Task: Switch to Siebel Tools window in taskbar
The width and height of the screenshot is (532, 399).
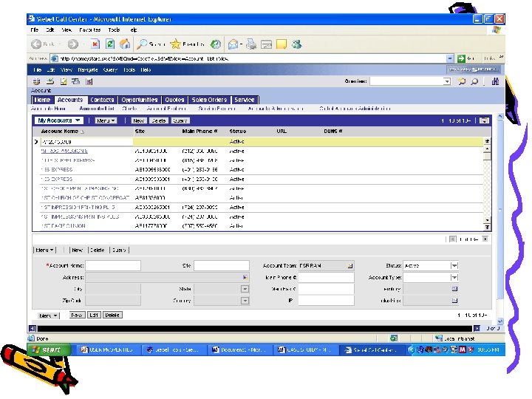Action: [174, 349]
